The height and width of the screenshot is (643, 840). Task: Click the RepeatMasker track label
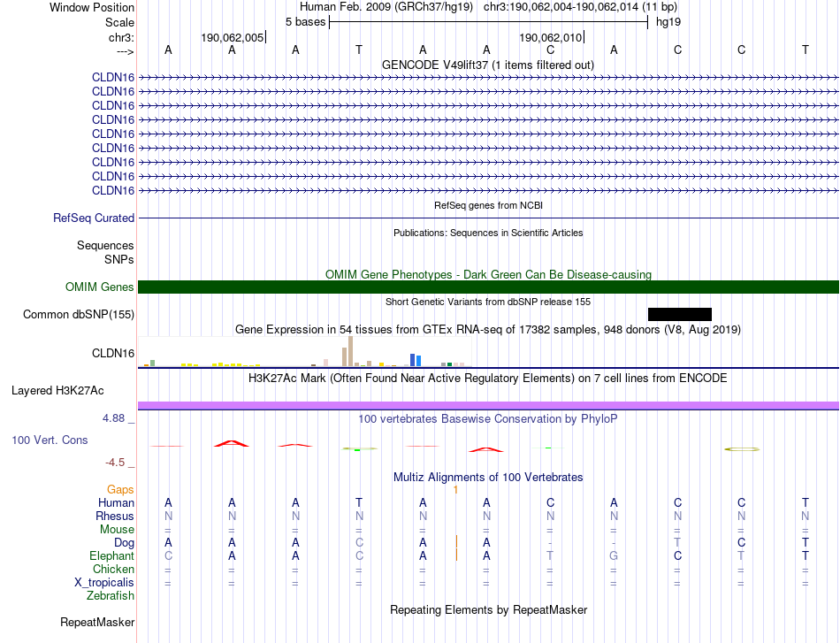point(97,622)
